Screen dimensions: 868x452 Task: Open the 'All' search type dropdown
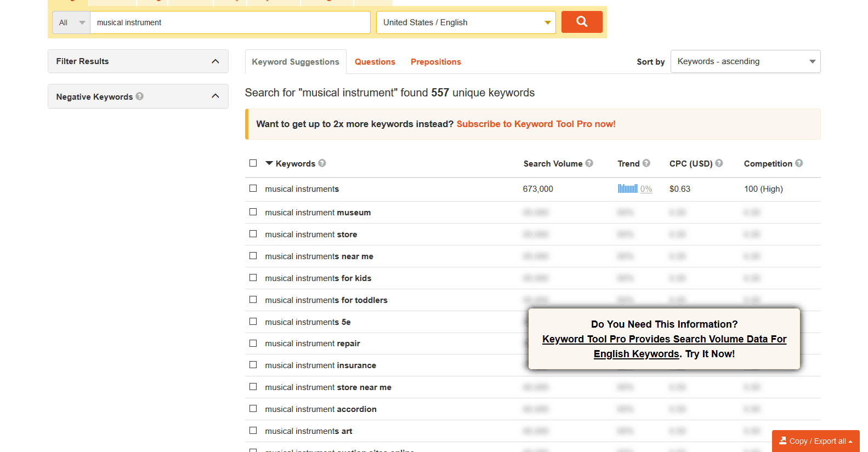pyautogui.click(x=71, y=22)
